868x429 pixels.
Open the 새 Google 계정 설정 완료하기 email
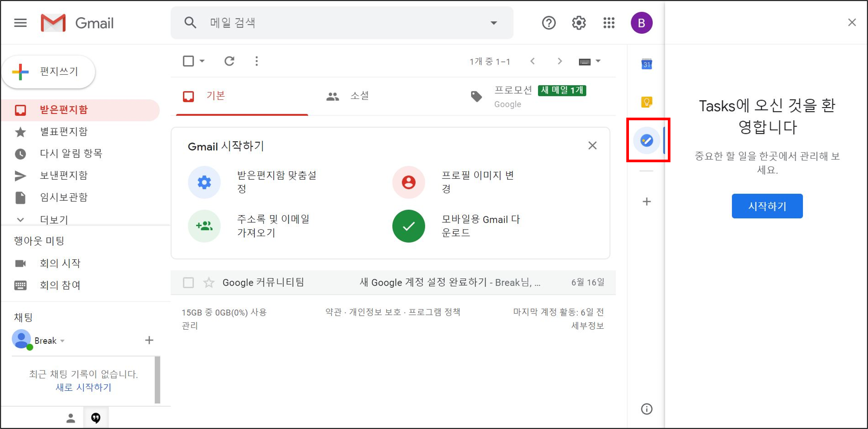(450, 283)
